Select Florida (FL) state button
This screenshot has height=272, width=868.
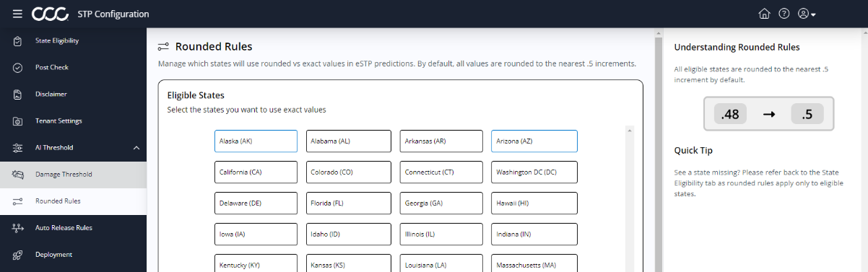[x=348, y=203]
